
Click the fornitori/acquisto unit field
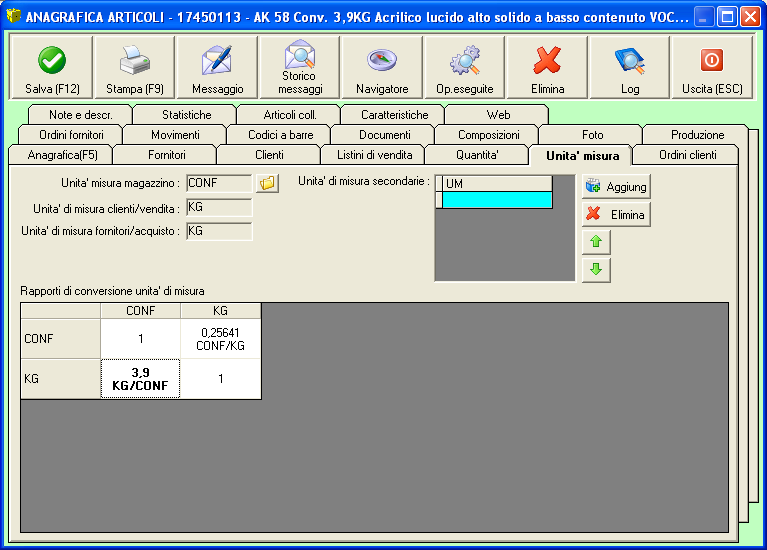[x=219, y=231]
